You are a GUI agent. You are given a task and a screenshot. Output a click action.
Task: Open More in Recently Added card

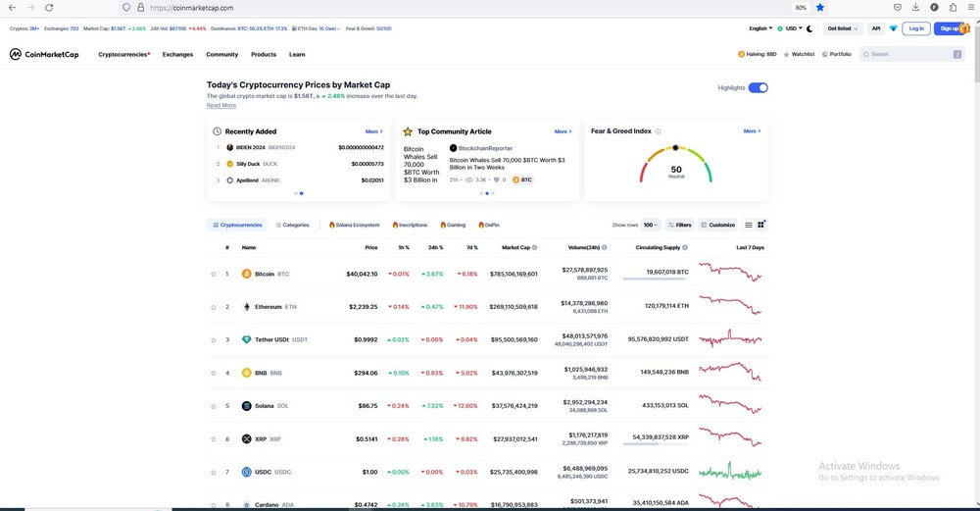click(x=373, y=131)
